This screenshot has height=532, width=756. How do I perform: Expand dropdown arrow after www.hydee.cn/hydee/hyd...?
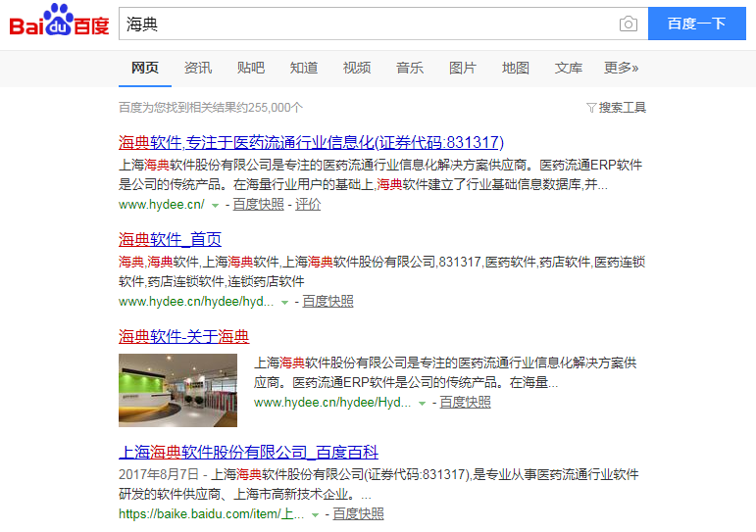click(284, 303)
